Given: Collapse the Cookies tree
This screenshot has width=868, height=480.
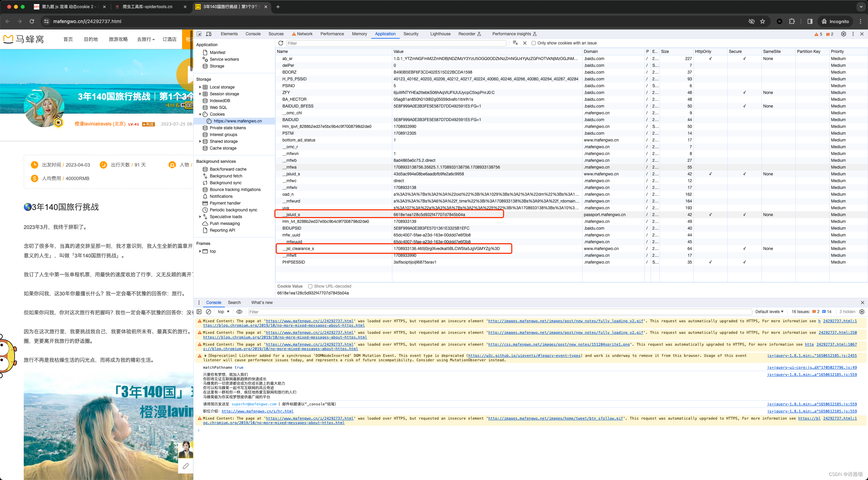Looking at the screenshot, I should click(200, 114).
